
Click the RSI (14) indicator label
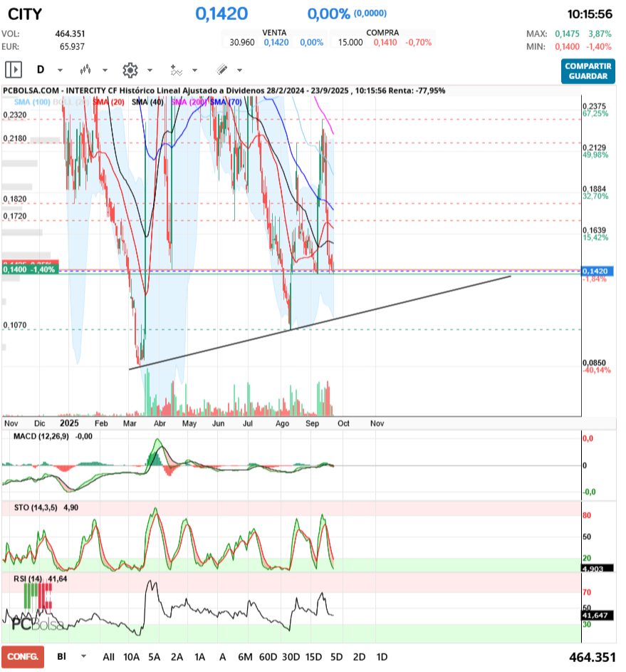point(28,579)
